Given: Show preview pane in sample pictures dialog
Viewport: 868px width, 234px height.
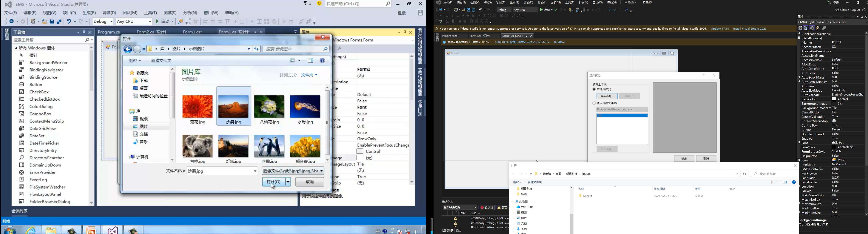Looking at the screenshot, I should click(310, 61).
